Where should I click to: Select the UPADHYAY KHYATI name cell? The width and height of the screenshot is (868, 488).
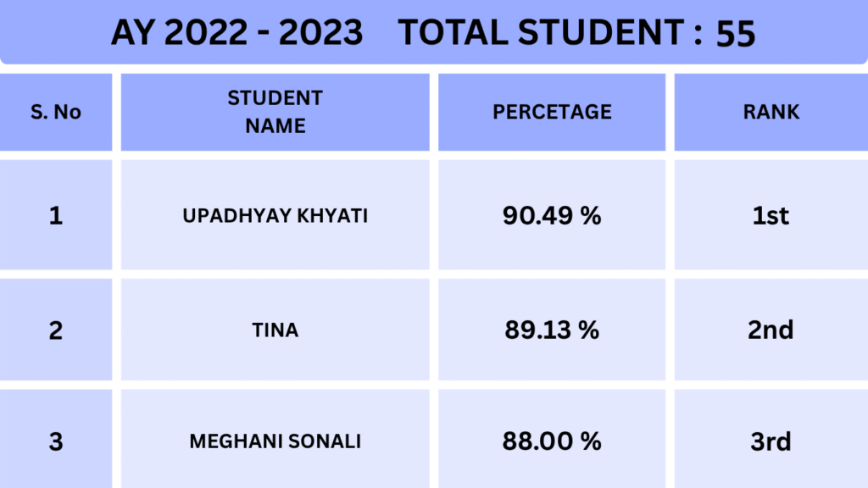point(275,216)
